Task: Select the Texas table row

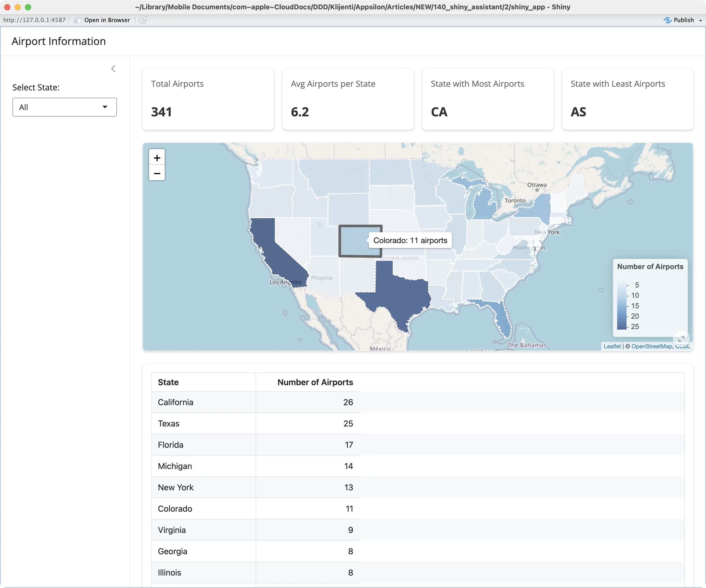Action: click(x=418, y=424)
